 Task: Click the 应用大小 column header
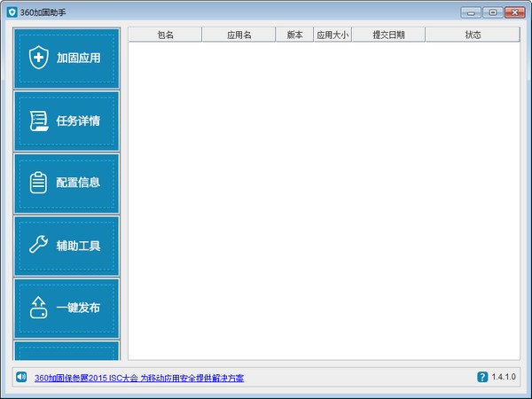(332, 35)
